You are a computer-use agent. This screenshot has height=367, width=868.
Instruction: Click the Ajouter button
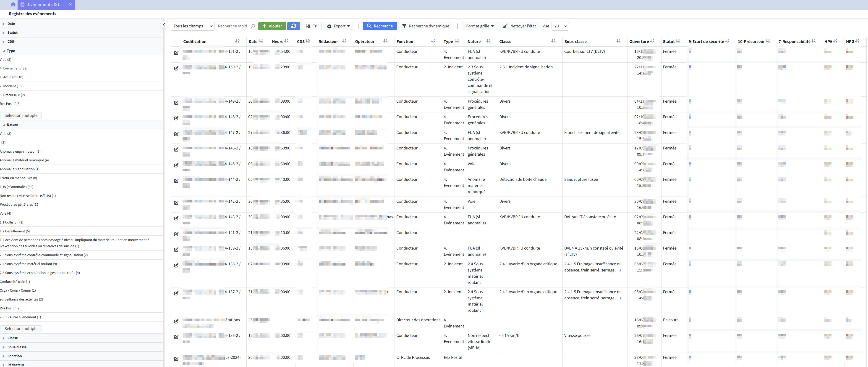(272, 26)
